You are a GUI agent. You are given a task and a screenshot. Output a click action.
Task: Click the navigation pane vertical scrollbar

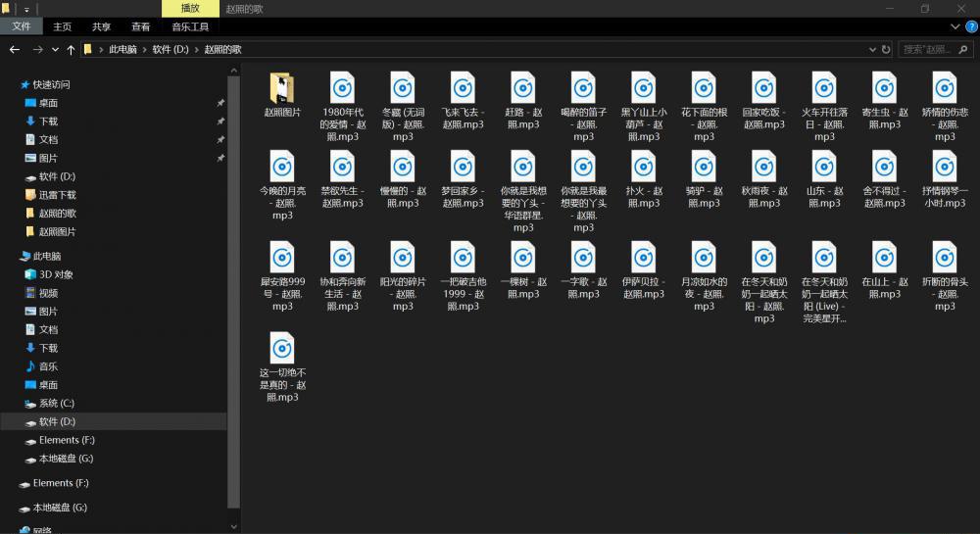234,294
